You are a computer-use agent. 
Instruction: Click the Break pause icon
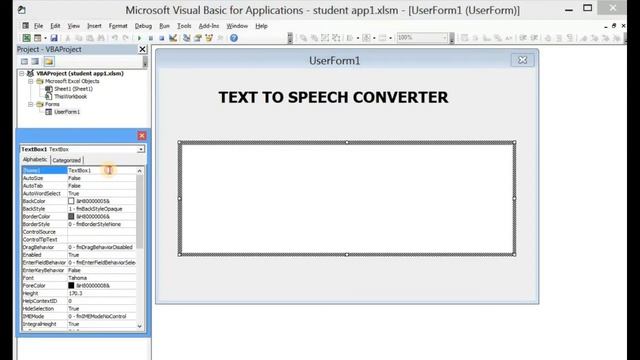(151, 38)
